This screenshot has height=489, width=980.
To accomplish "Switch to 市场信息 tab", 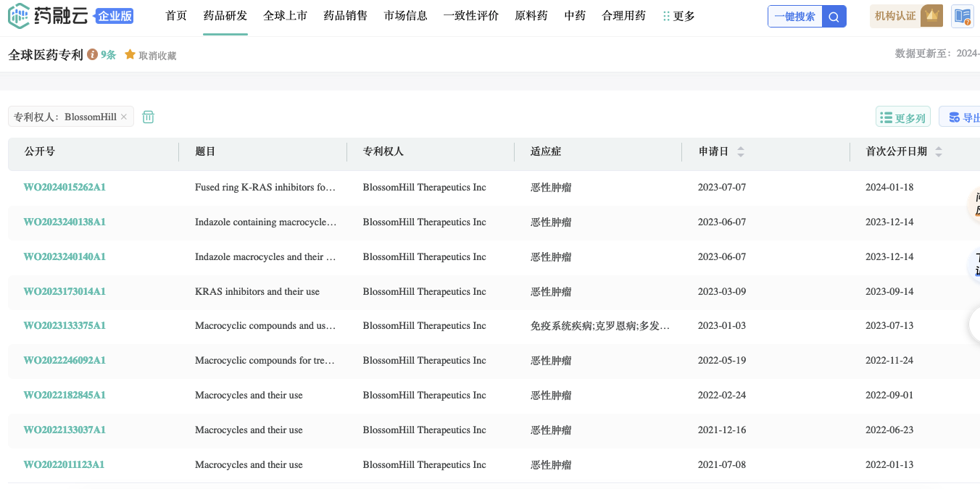I will [406, 16].
